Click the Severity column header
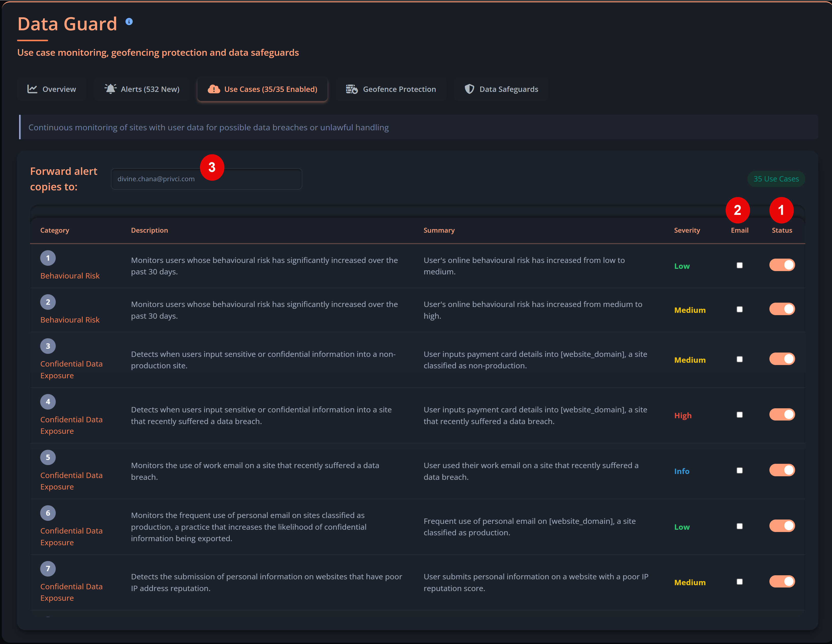This screenshot has width=832, height=644. click(687, 230)
